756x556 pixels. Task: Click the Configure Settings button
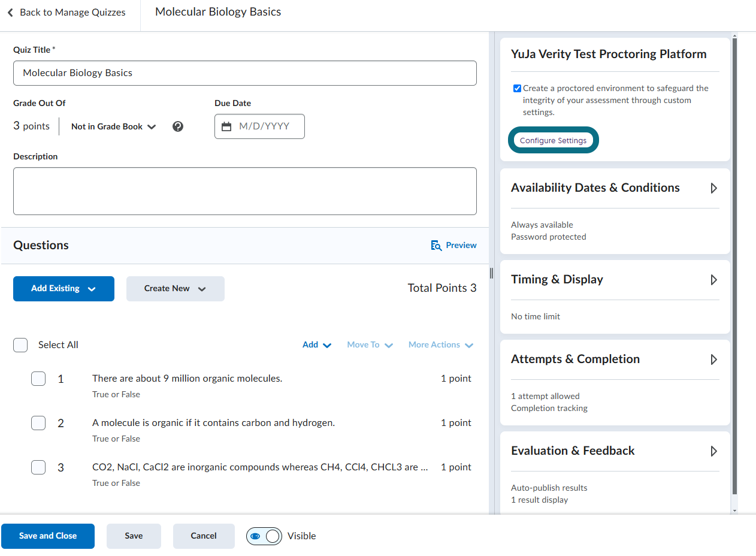(553, 140)
